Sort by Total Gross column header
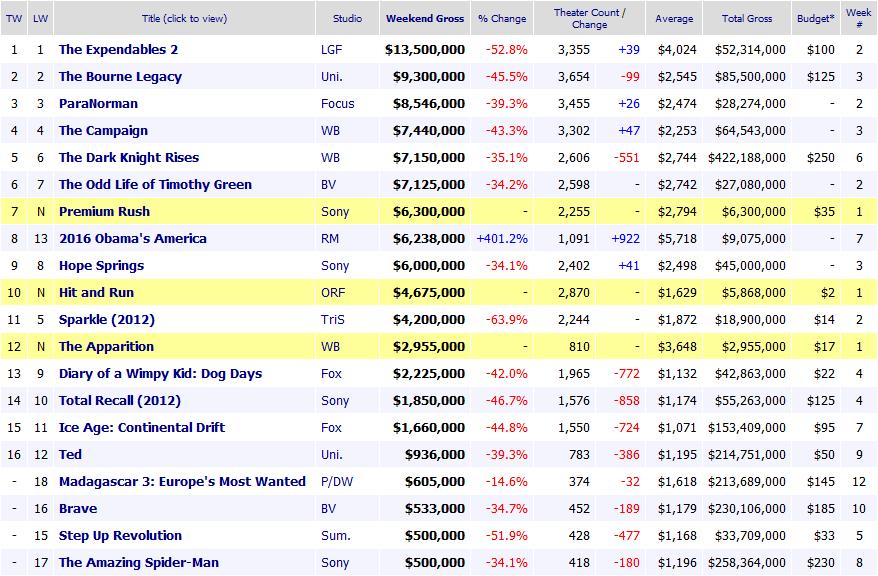The height and width of the screenshot is (576, 878). [x=747, y=18]
